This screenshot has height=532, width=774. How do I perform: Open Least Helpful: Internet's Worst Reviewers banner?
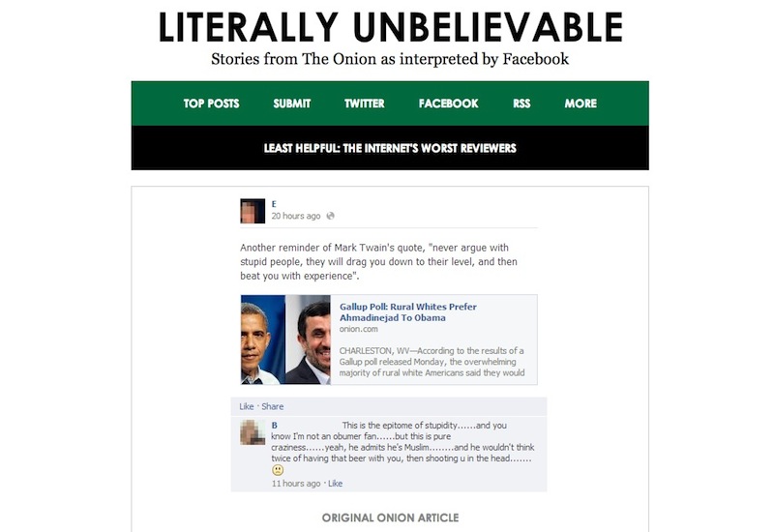(390, 148)
